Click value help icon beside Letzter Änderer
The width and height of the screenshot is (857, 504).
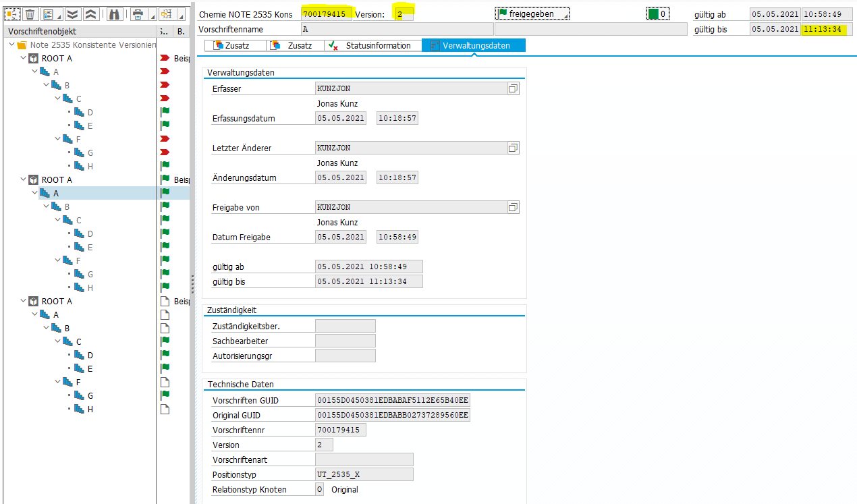[x=513, y=148]
